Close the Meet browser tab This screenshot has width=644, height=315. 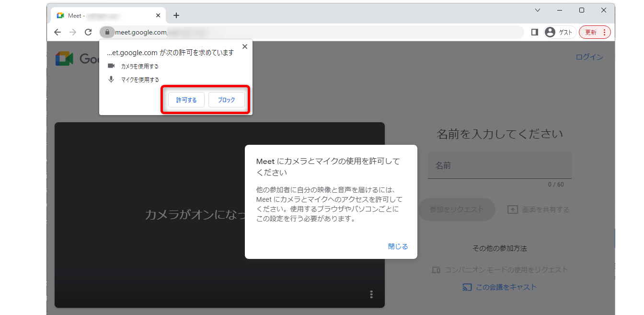coord(158,15)
